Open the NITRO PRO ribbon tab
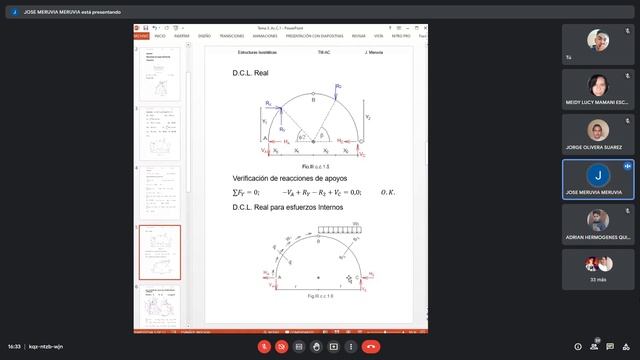 pyautogui.click(x=401, y=36)
